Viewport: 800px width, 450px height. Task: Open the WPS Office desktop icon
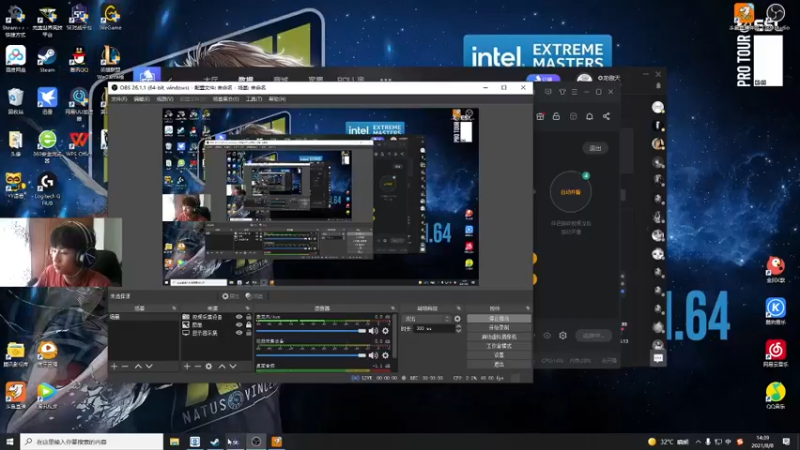[x=79, y=143]
